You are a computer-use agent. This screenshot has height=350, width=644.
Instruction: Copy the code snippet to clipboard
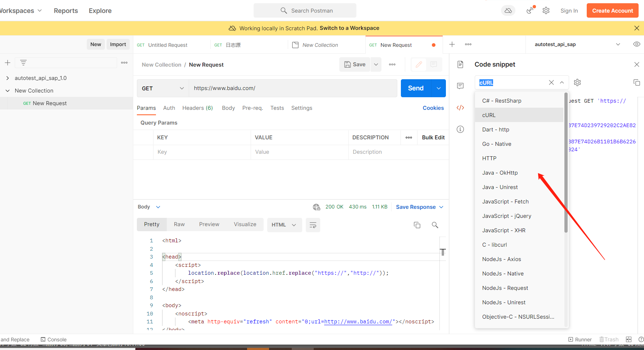636,82
